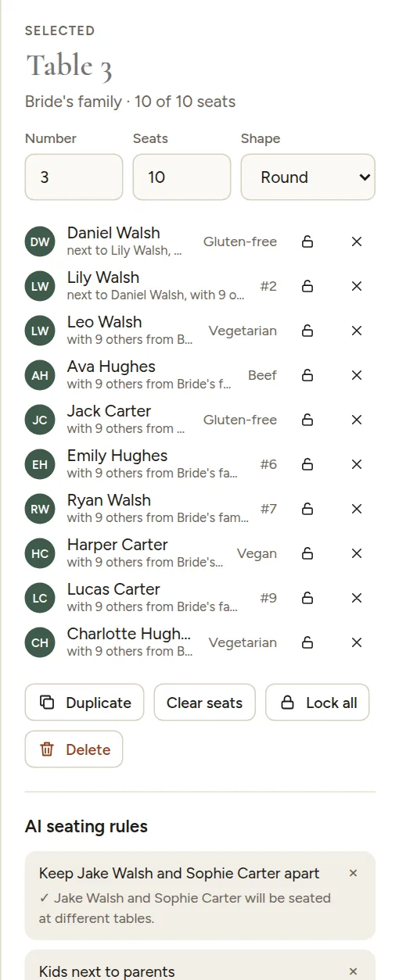Screen dimensions: 399x980
Task: Click the table Number input field
Action: (74, 177)
